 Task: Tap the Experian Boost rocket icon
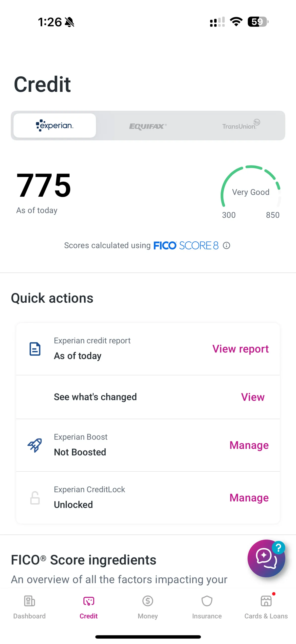[35, 445]
